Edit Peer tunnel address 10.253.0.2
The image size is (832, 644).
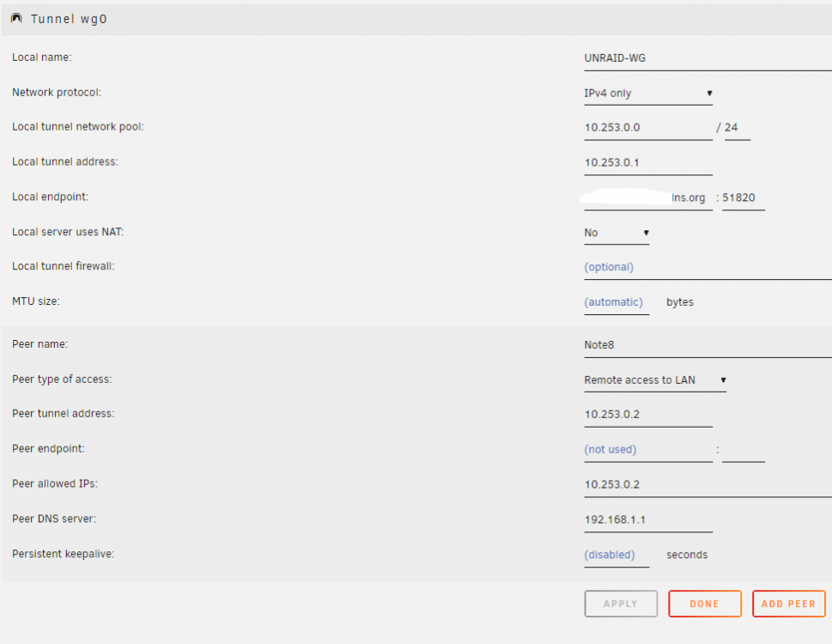tap(648, 415)
